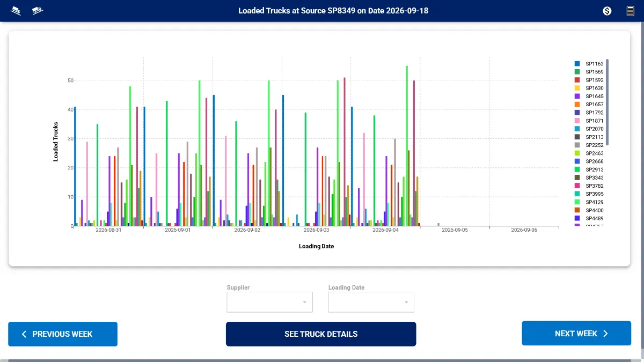Open the Supplier dropdown
This screenshot has height=362, width=644.
tap(269, 302)
